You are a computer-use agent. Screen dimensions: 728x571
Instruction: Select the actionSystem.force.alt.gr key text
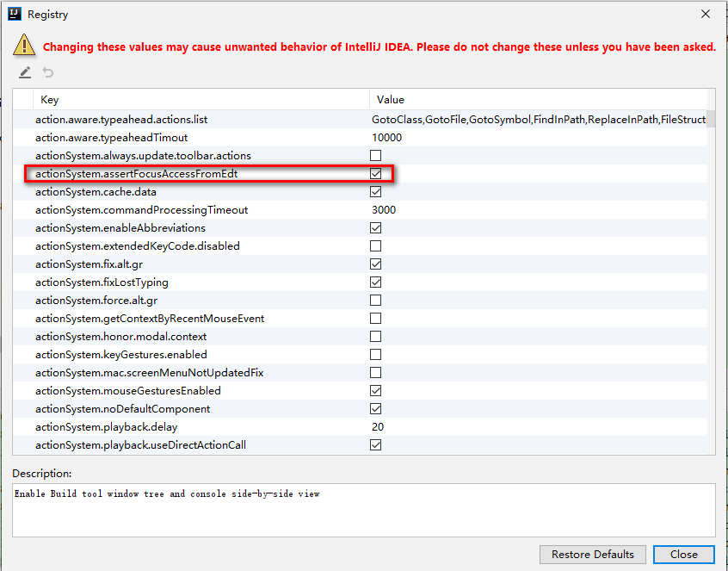(96, 301)
